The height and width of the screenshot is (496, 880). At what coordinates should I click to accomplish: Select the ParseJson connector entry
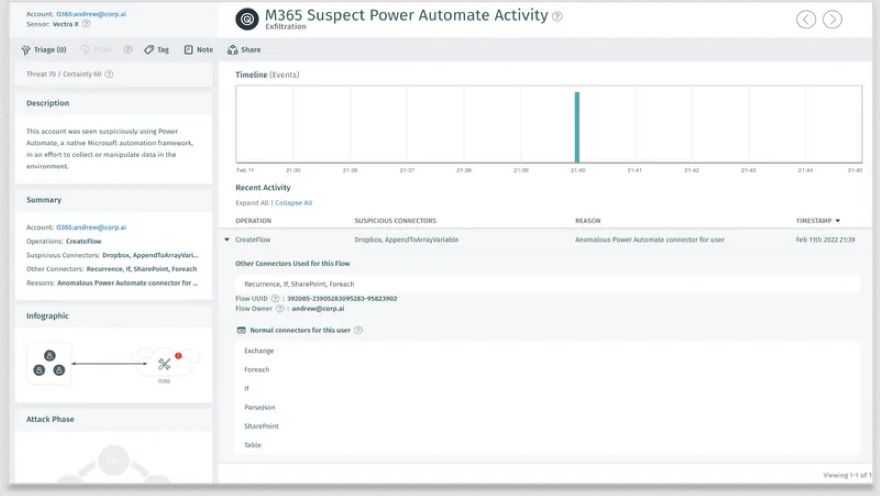(x=259, y=407)
